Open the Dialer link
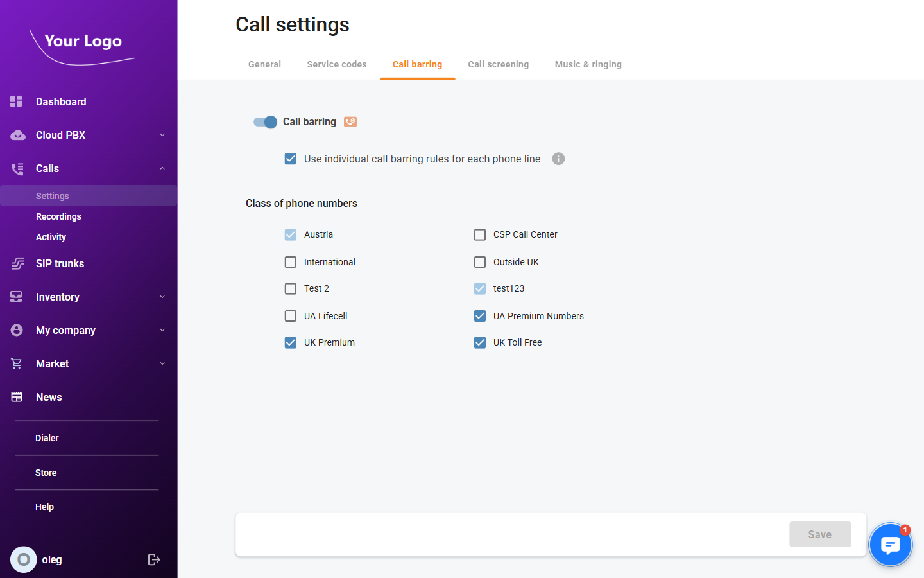Viewport: 924px width, 578px height. (47, 437)
